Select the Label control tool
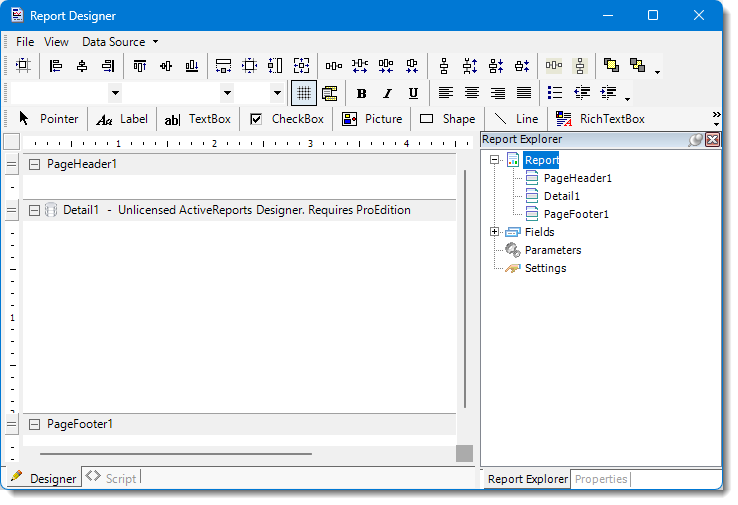The width and height of the screenshot is (738, 505). tap(122, 119)
